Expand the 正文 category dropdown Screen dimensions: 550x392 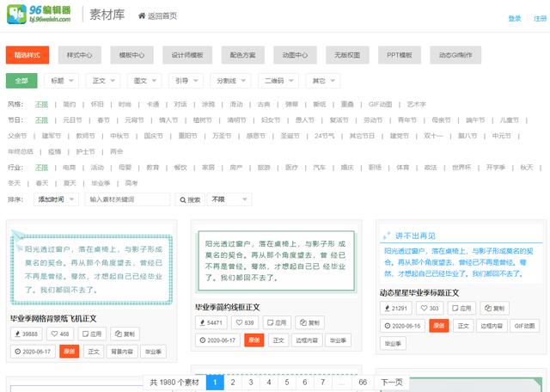click(x=103, y=81)
